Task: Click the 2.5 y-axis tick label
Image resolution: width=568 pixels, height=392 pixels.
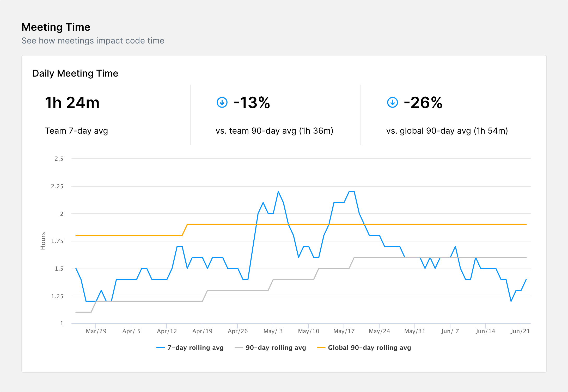Action: coord(59,159)
